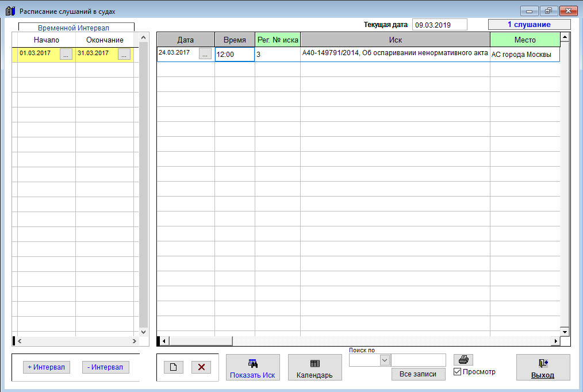Viewport: 583px width, 392px height.
Task: Add a period with + Интервал button
Action: (x=47, y=367)
